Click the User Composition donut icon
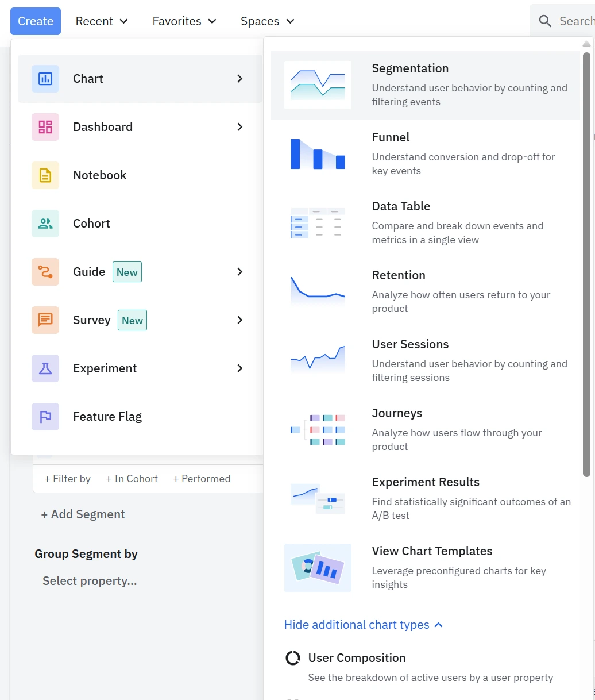The width and height of the screenshot is (595, 700). point(293,658)
